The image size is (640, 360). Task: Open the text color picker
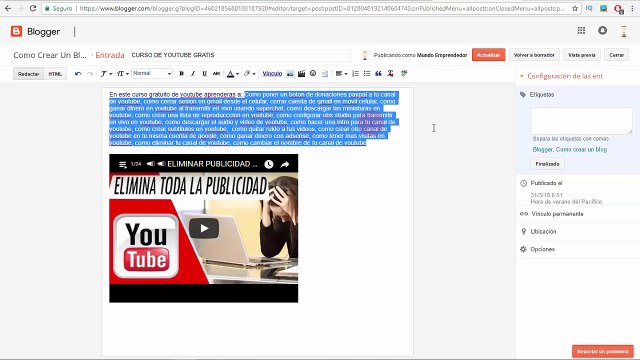233,74
